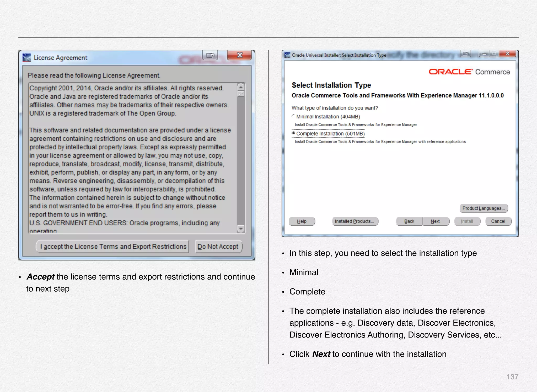Close the License Agreement window
This screenshot has height=392, width=537.
point(239,55)
